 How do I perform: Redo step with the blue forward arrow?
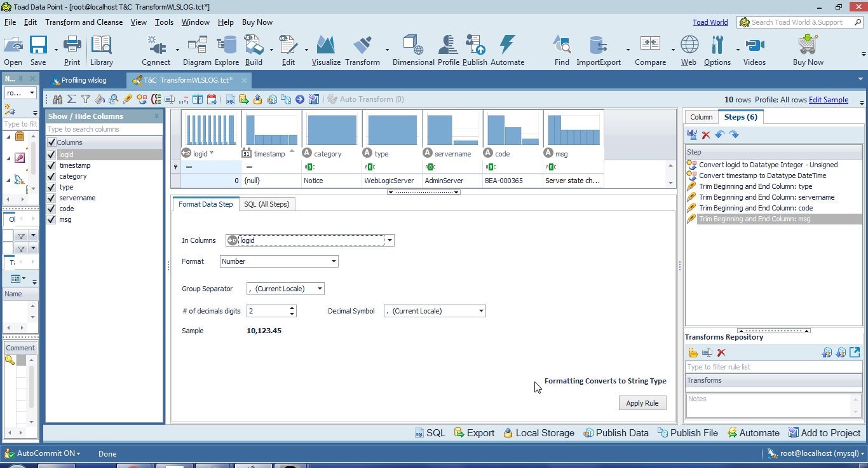[734, 135]
